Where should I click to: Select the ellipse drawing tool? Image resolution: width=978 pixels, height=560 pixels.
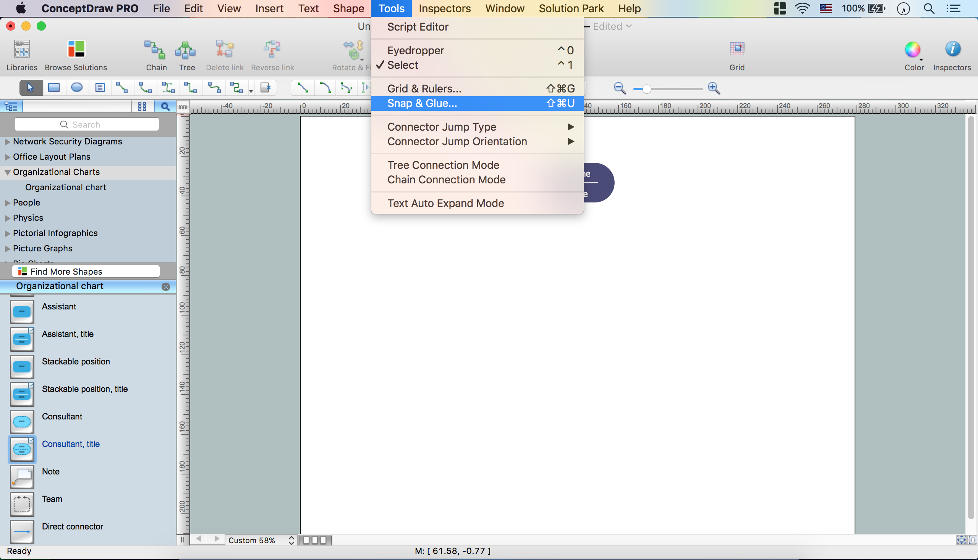click(76, 88)
